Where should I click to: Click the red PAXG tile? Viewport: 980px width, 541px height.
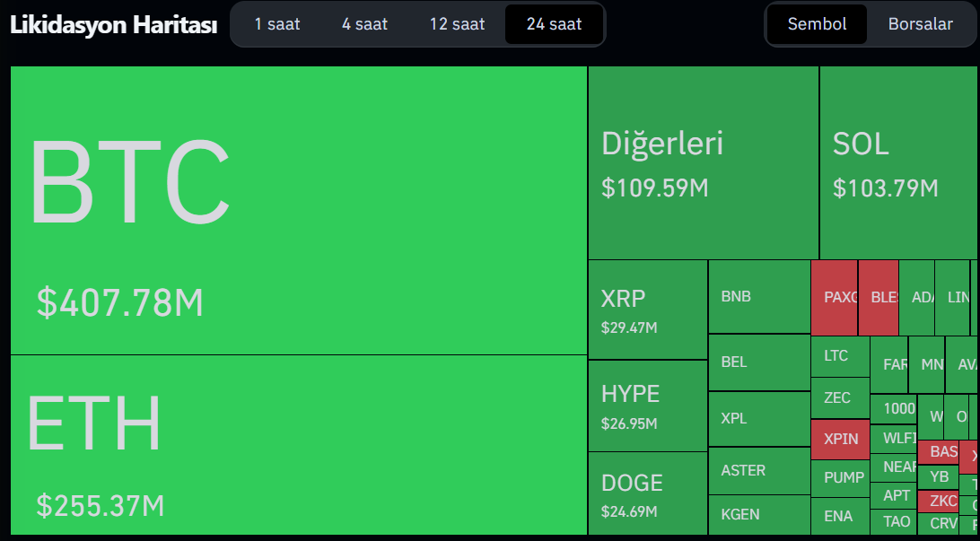pos(834,297)
